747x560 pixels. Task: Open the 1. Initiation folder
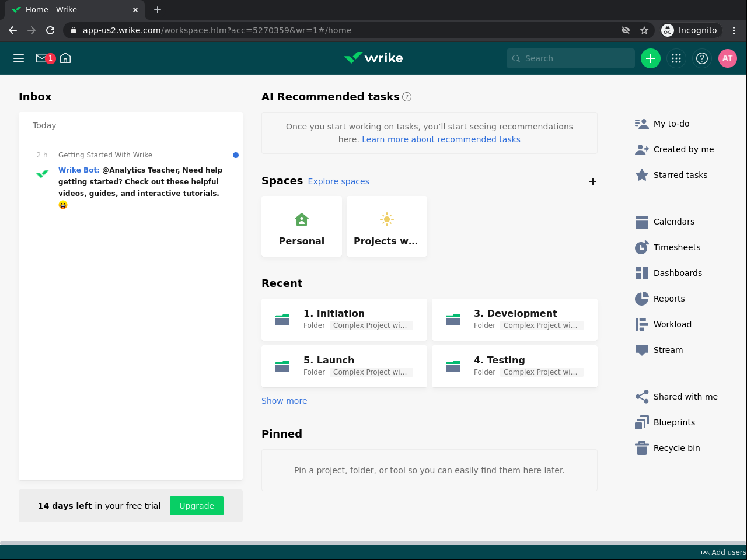pos(344,320)
